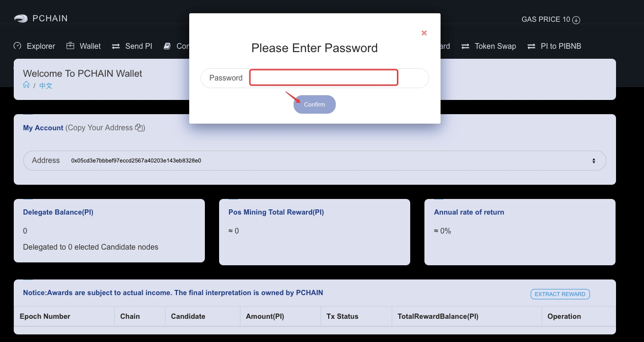Click the Send PI arrows icon

coord(116,46)
